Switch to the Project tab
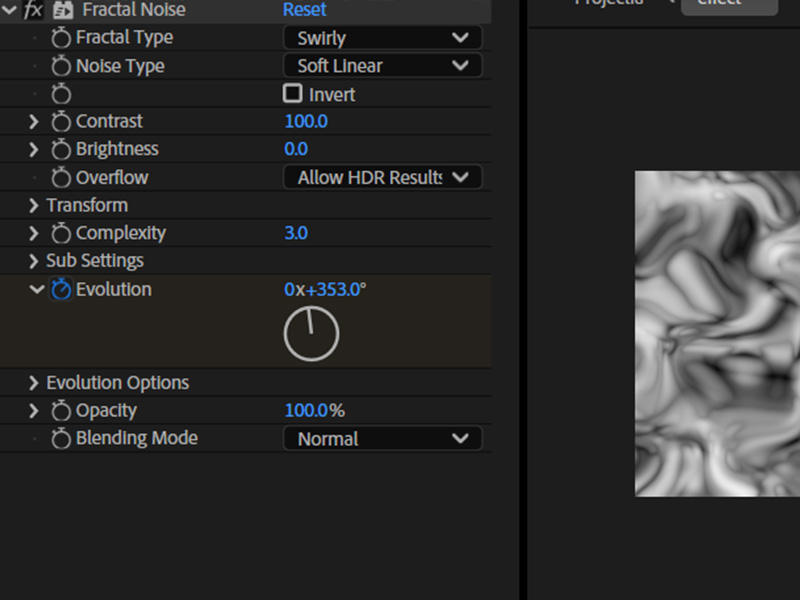The image size is (800, 600). (606, 5)
